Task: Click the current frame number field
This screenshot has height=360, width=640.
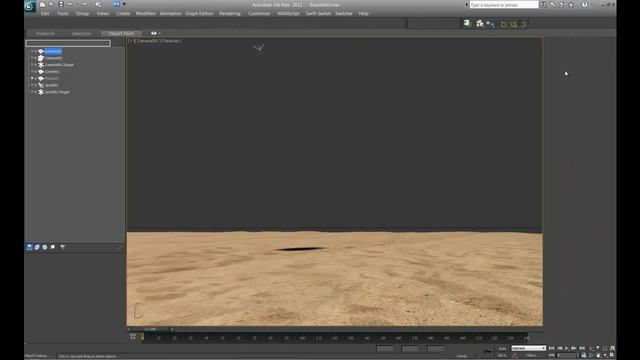Action: (x=567, y=356)
